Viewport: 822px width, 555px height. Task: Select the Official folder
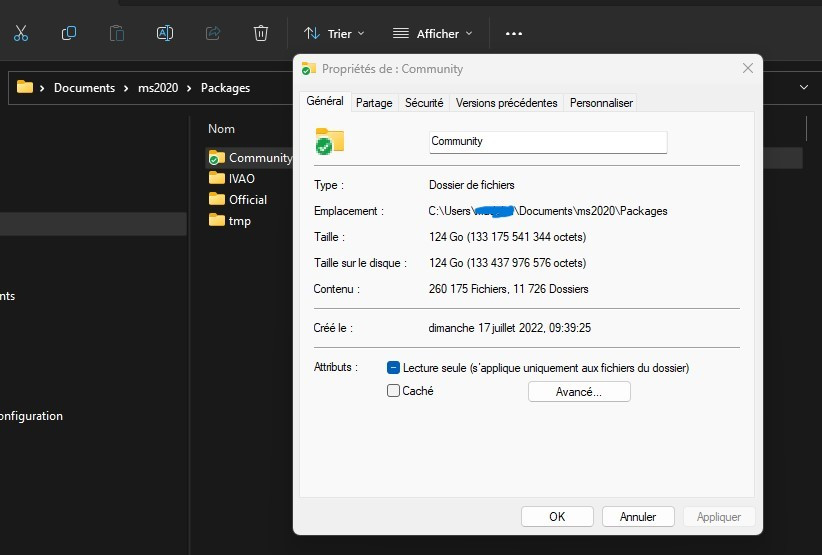(x=238, y=200)
